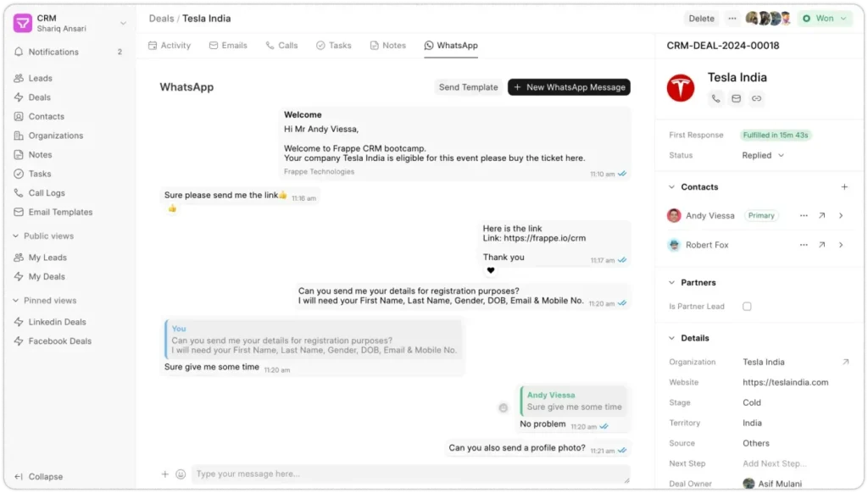Open the Replied status dropdown
Image resolution: width=868 pixels, height=493 pixels.
763,156
